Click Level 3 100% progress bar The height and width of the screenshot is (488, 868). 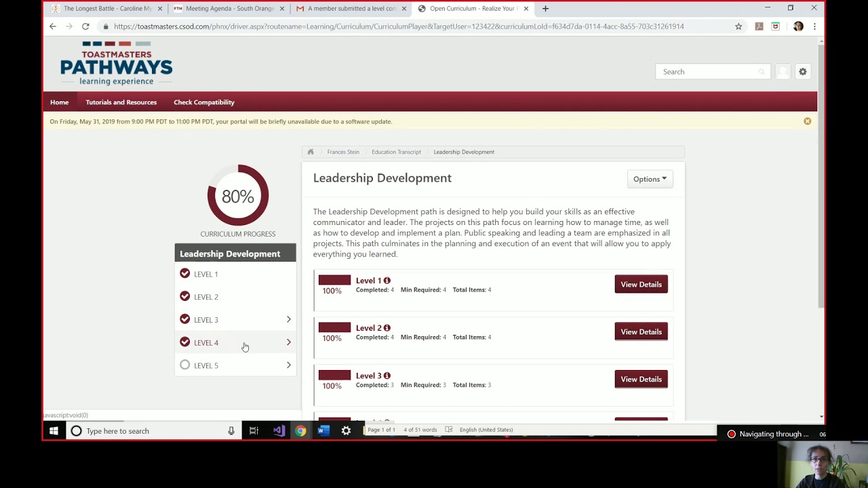(x=334, y=375)
